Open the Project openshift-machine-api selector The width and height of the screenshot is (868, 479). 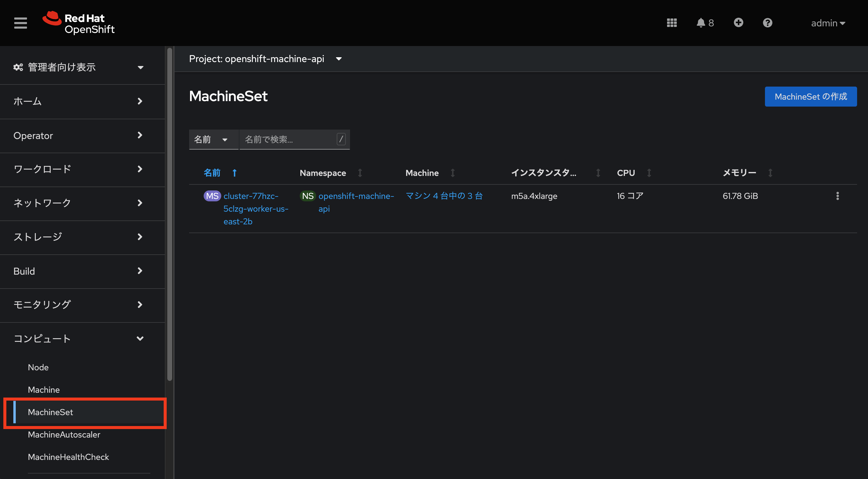point(265,59)
